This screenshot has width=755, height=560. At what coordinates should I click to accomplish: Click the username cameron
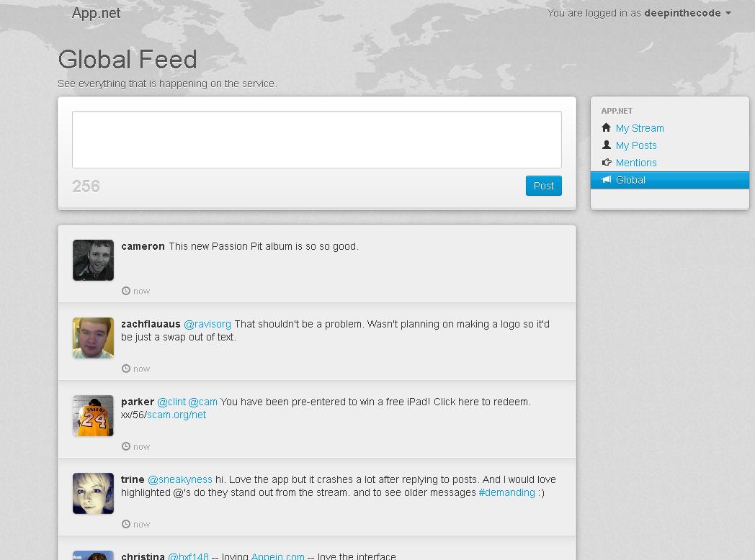tap(143, 246)
